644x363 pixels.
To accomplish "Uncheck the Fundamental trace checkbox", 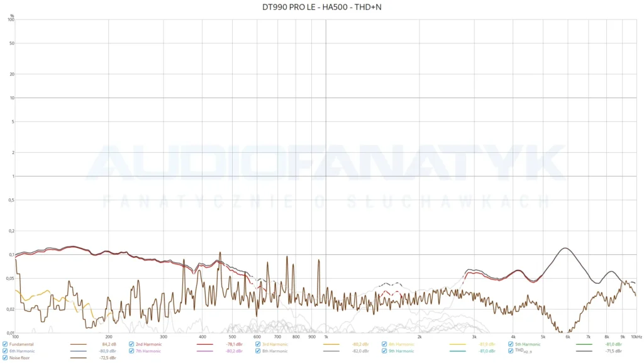I will tap(5, 344).
